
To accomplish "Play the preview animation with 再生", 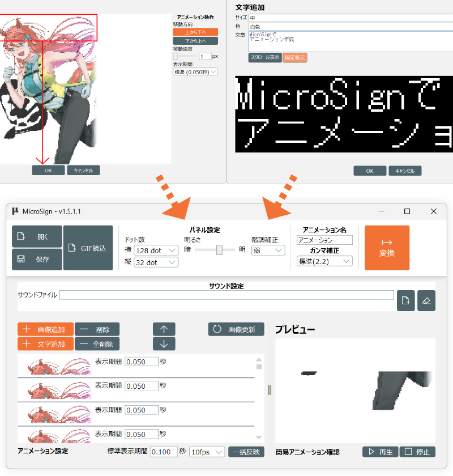I will pyautogui.click(x=381, y=452).
